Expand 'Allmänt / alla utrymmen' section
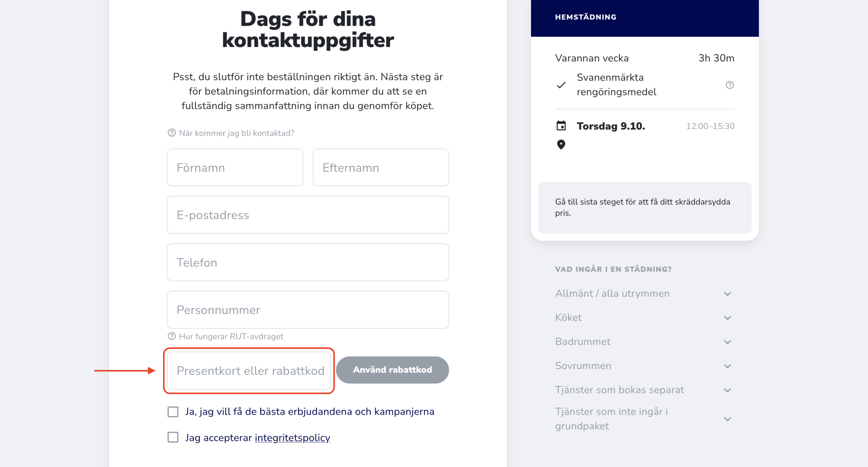 coord(727,294)
